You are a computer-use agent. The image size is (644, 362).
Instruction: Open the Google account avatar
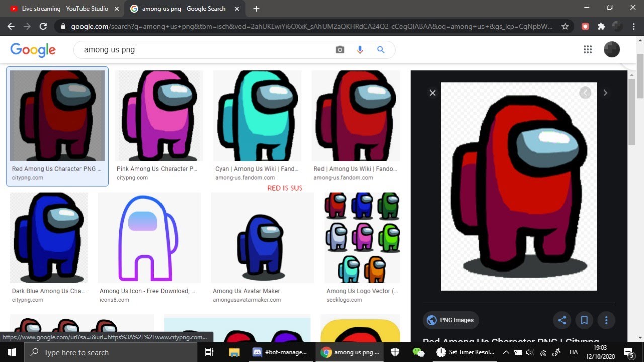612,49
